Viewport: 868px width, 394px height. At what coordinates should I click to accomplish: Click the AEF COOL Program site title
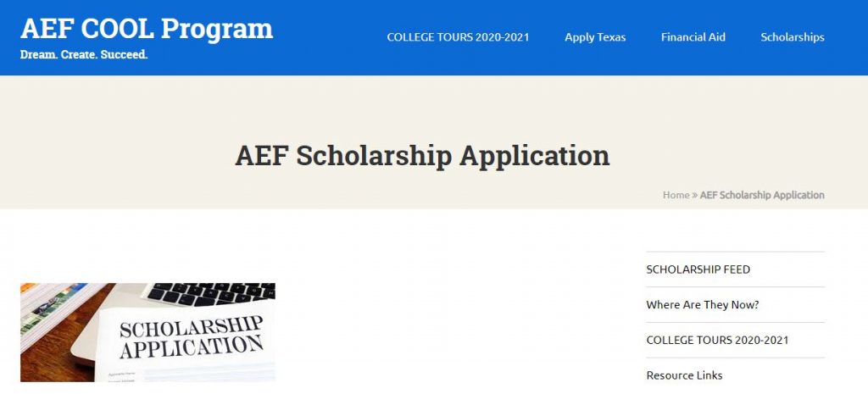click(x=147, y=28)
